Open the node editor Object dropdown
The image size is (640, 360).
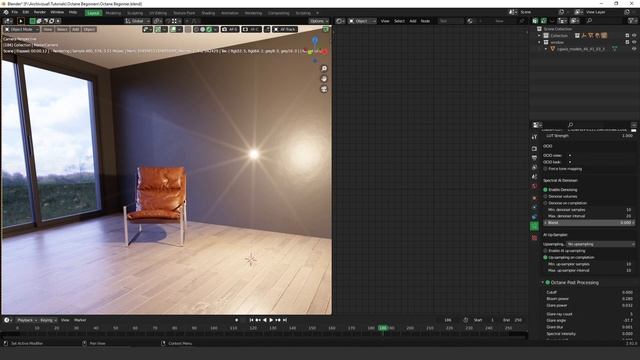point(362,21)
